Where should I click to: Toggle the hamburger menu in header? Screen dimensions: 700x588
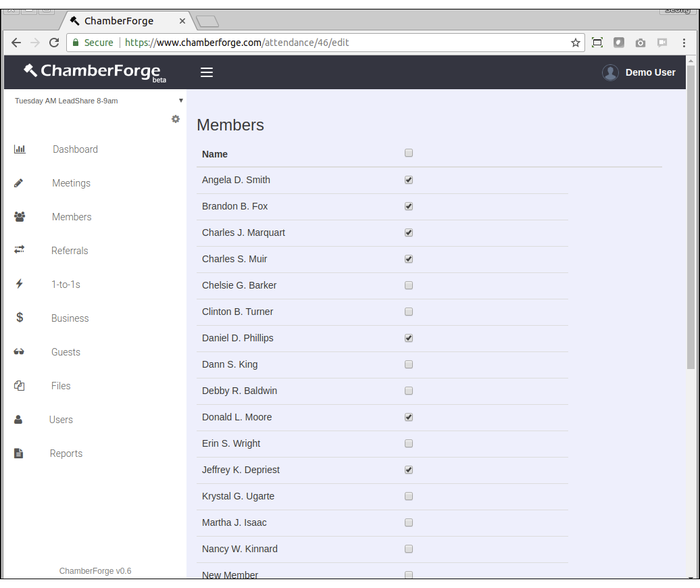(207, 72)
